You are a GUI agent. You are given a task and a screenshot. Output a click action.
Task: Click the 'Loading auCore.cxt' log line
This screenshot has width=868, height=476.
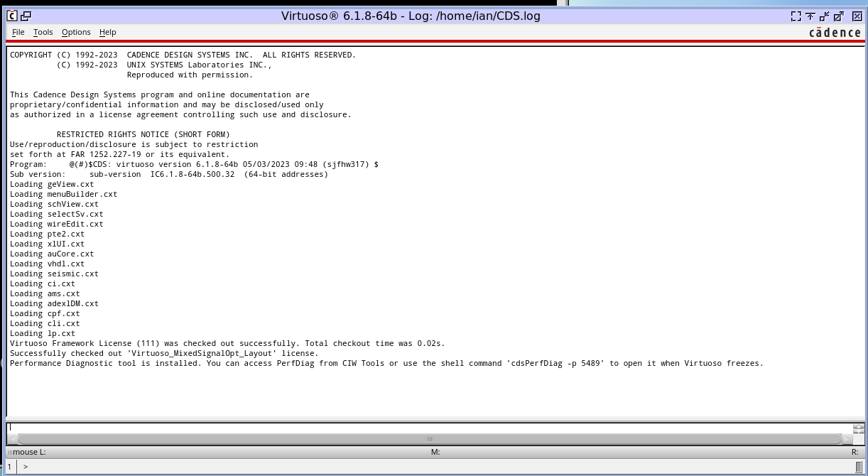pyautogui.click(x=52, y=254)
